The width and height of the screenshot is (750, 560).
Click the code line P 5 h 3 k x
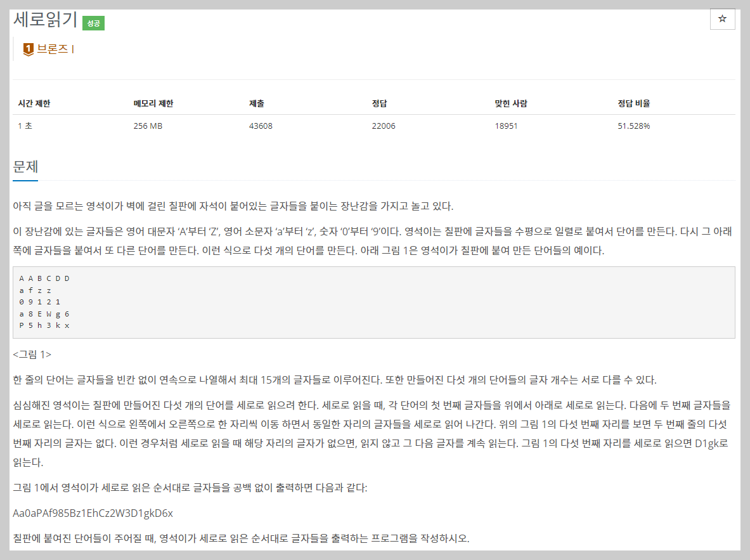coord(44,325)
